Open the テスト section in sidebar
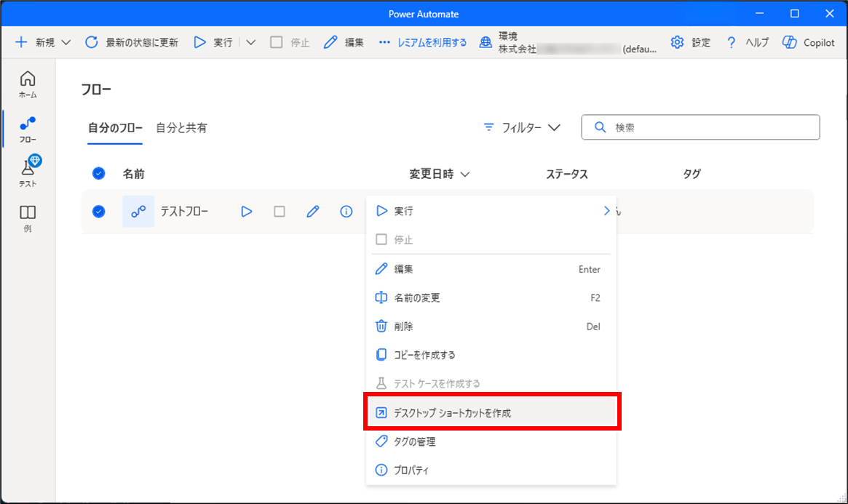 28,172
